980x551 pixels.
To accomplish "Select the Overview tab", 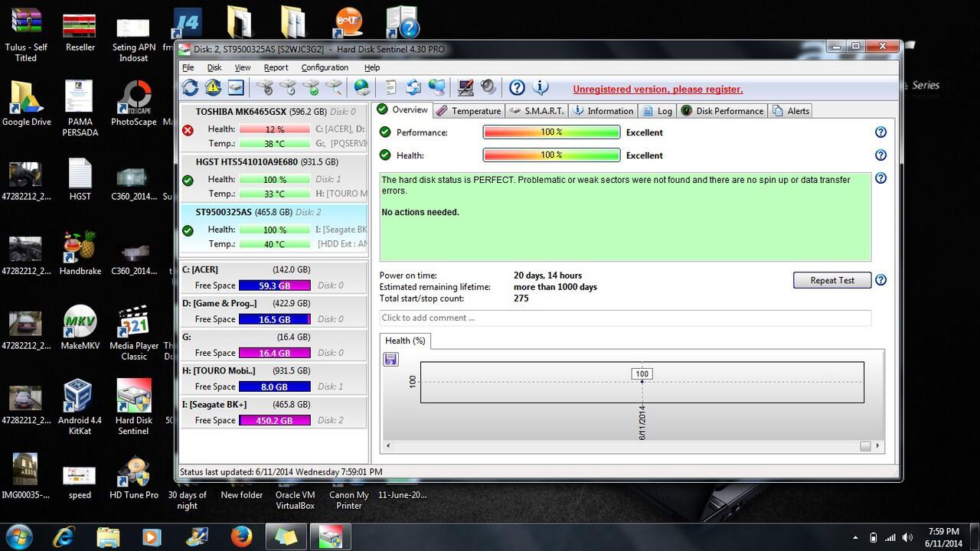I will tap(403, 110).
